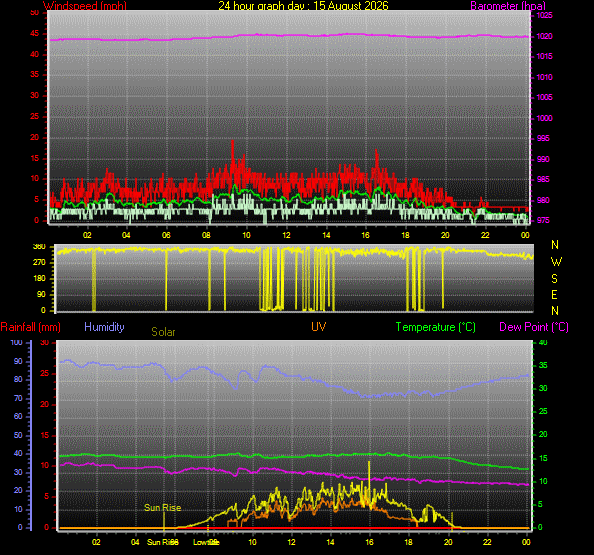Click the magenta "Barometer (hpa)" axis title
The width and height of the screenshot is (594, 555).
click(x=508, y=6)
